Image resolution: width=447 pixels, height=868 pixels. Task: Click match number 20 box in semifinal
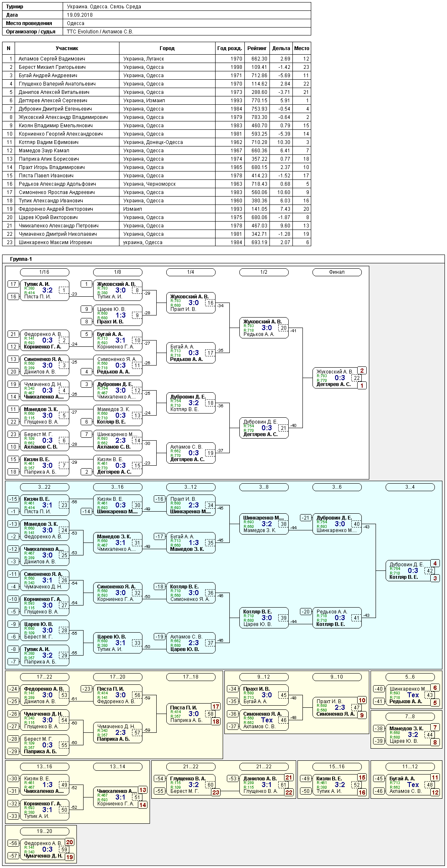pyautogui.click(x=283, y=328)
